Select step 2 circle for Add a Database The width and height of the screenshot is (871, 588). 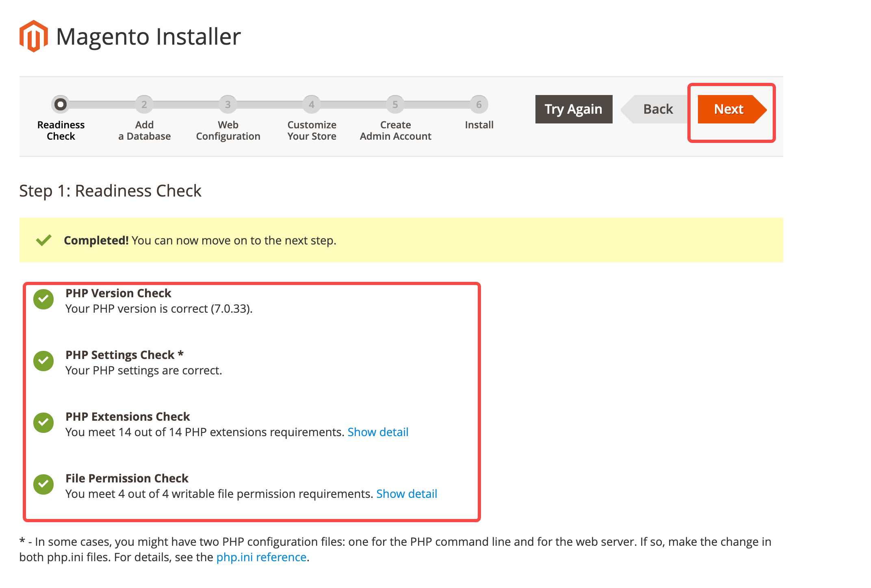tap(144, 104)
